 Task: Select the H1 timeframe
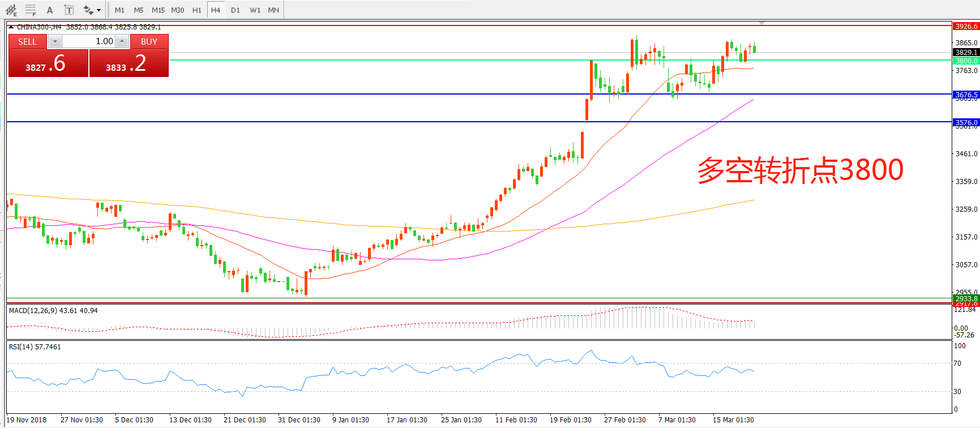[x=196, y=10]
